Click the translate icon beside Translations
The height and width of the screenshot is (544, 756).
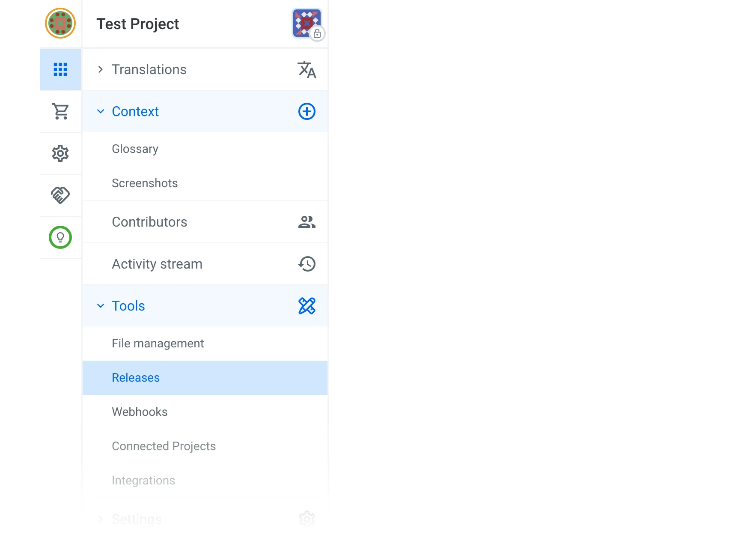307,69
